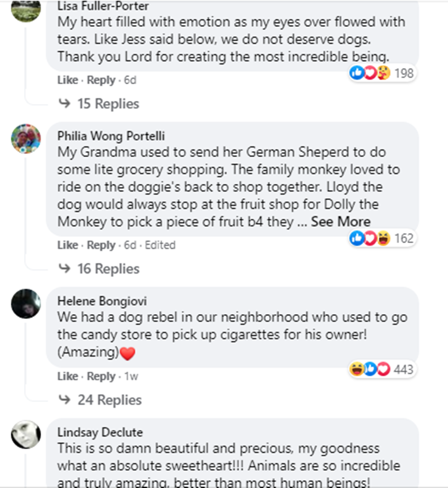Expand the 15 Replies thread
The height and width of the screenshot is (488, 448).
[x=108, y=104]
